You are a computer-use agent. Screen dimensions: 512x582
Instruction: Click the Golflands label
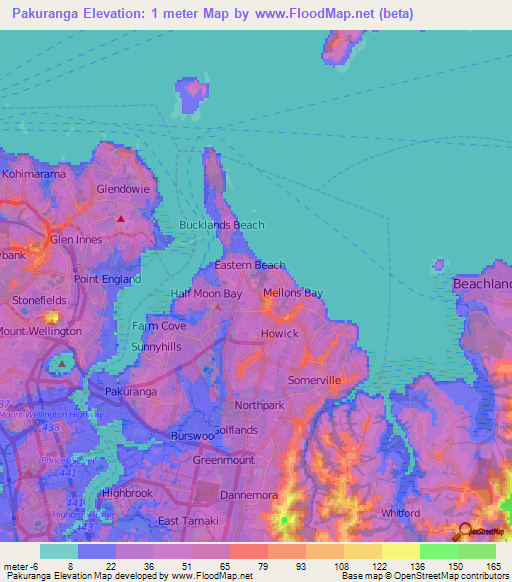pos(236,430)
